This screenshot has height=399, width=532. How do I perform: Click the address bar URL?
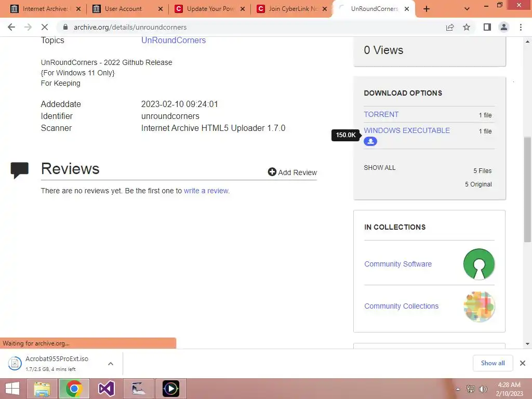coord(130,27)
